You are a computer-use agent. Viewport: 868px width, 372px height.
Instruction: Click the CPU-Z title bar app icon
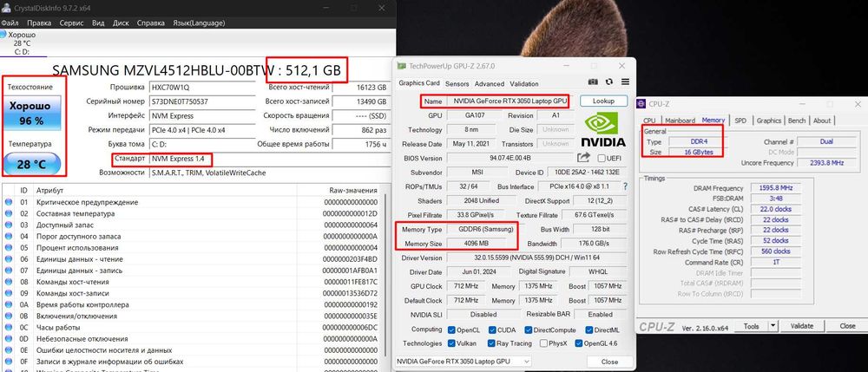click(x=641, y=103)
